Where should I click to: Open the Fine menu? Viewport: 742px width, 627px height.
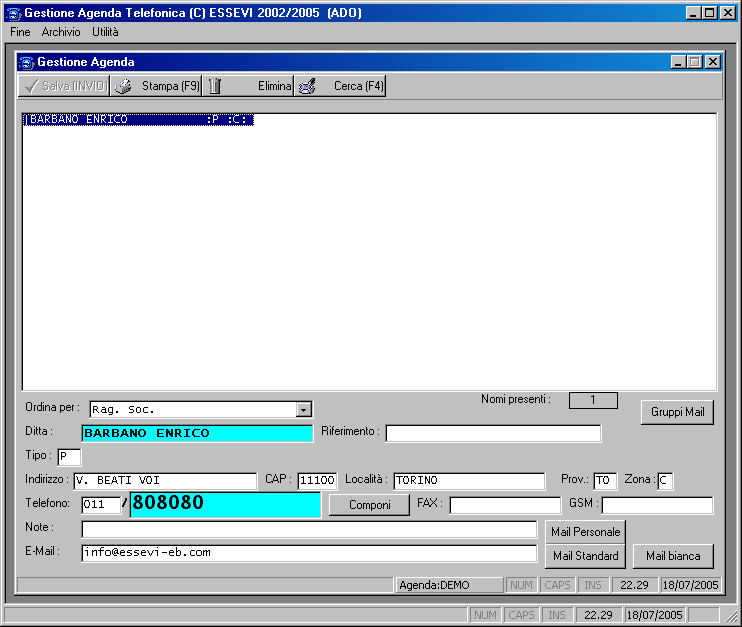[x=20, y=32]
